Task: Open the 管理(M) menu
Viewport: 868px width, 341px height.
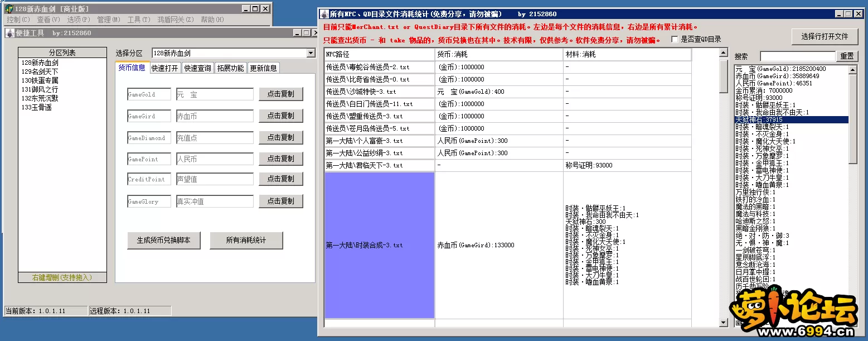Action: [x=108, y=20]
